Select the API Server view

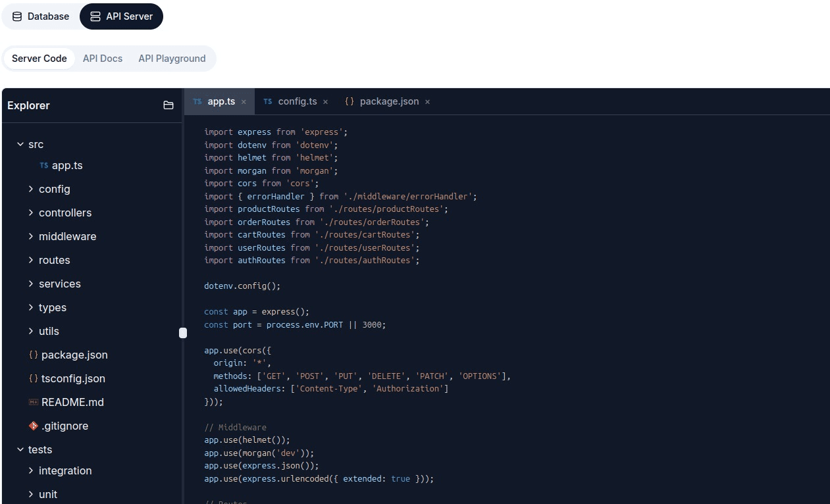121,16
